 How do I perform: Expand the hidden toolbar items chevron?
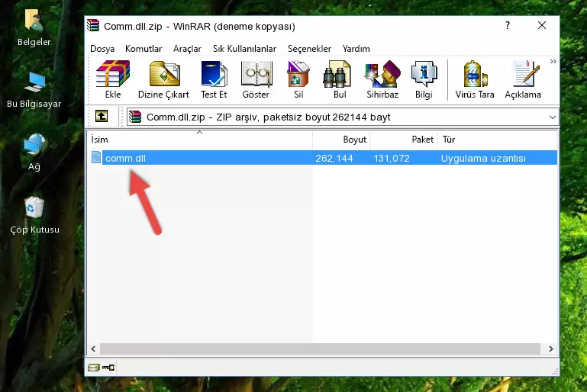click(553, 62)
